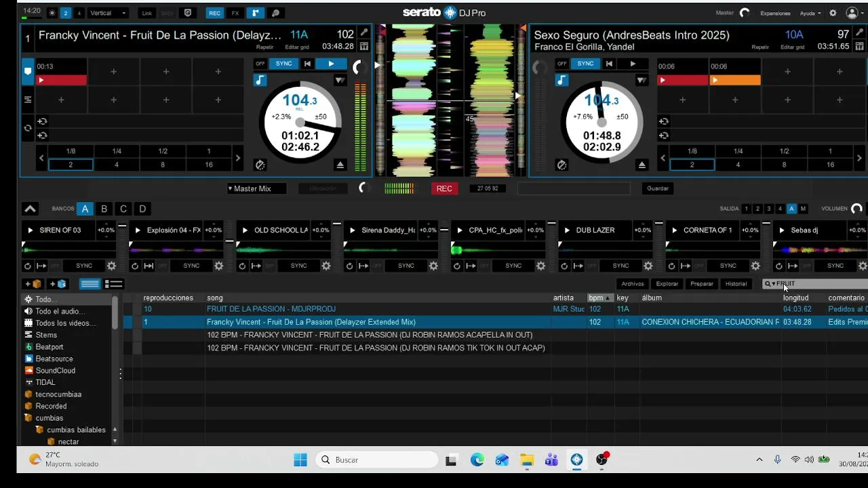Toggle the FX panel in top toolbar
The width and height of the screenshot is (868, 488).
(x=235, y=13)
